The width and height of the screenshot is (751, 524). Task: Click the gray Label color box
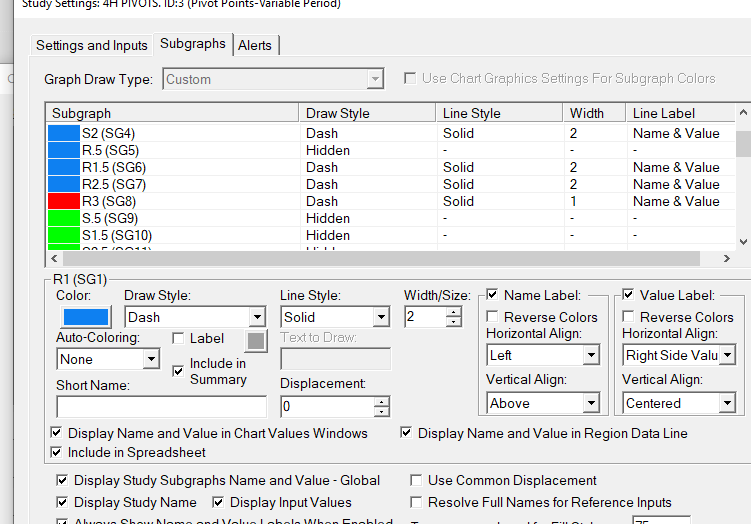click(x=257, y=340)
